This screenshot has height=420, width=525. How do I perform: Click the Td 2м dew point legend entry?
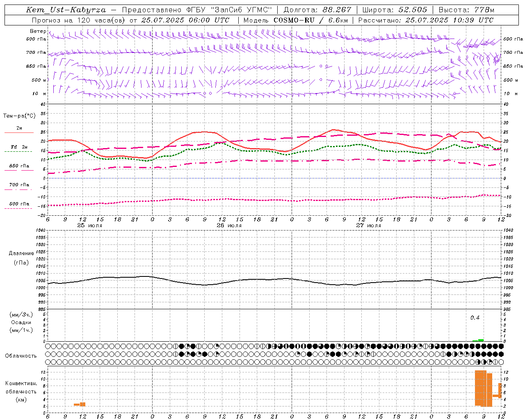[19, 147]
